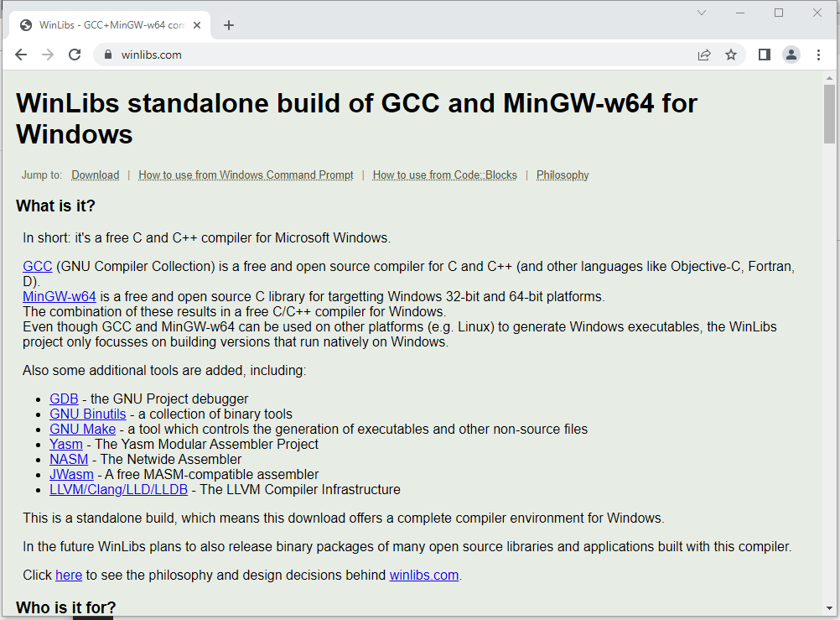Screen dimensions: 840x620
Task: Open a new tab with plus button
Action: click(x=229, y=25)
